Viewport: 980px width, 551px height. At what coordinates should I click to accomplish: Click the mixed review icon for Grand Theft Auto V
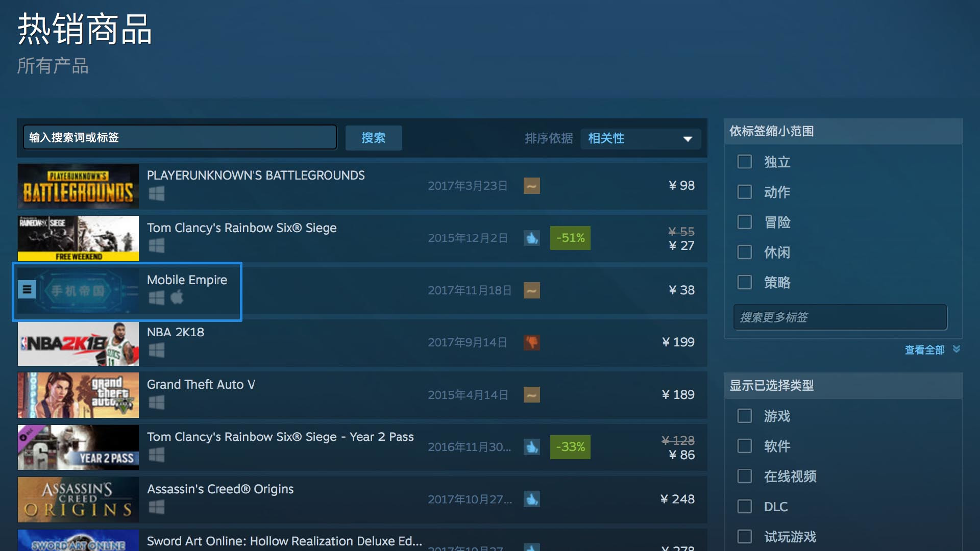(532, 394)
